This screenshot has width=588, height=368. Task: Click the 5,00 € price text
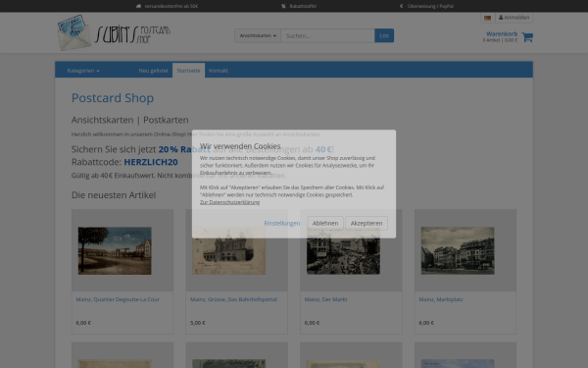pos(198,323)
